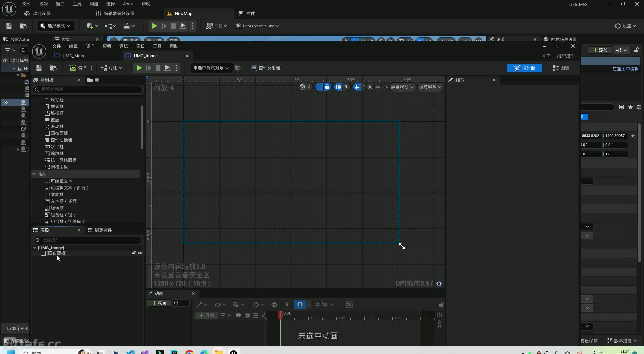The height and width of the screenshot is (354, 644).
Task: Open the 构建 menu in main window
Action: coord(94,4)
